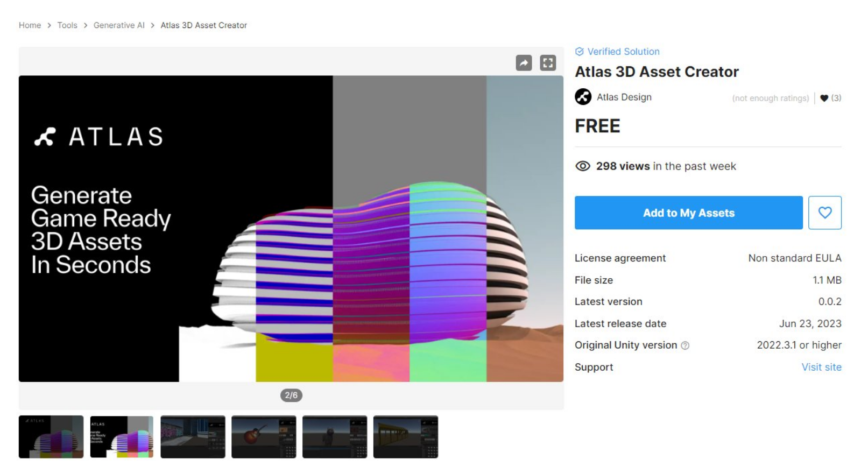Open the Generative AI breadcrumb link
Viewport: 868px width, 473px height.
119,25
